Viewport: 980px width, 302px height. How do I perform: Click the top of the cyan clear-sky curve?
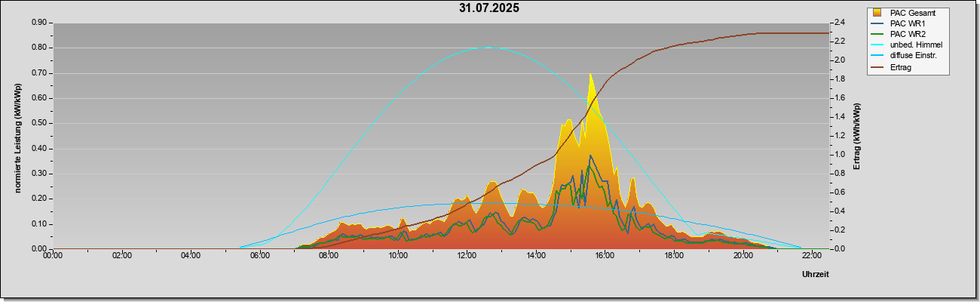coord(488,48)
